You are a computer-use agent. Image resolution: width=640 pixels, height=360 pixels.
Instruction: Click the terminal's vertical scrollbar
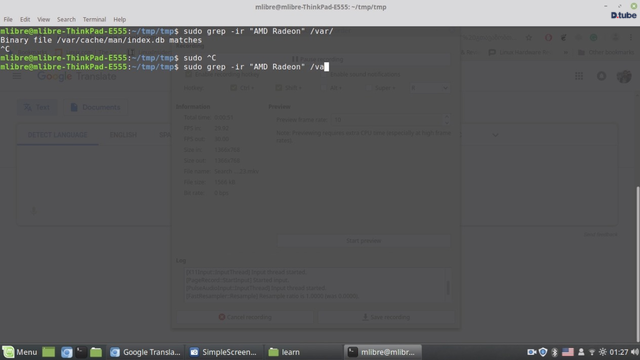coord(638,263)
